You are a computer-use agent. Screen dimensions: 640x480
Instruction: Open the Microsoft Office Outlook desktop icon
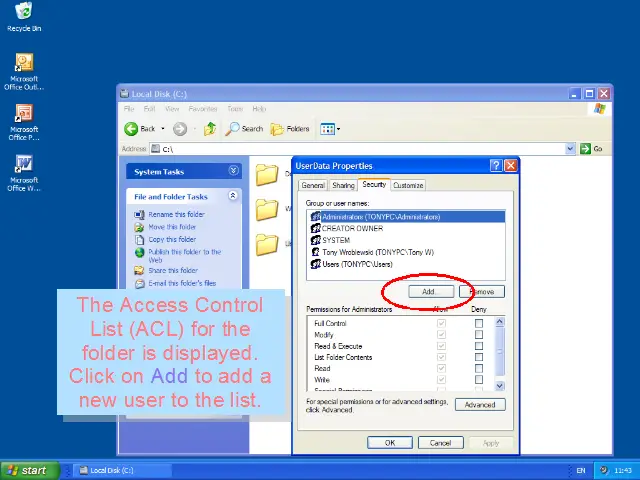pyautogui.click(x=23, y=62)
